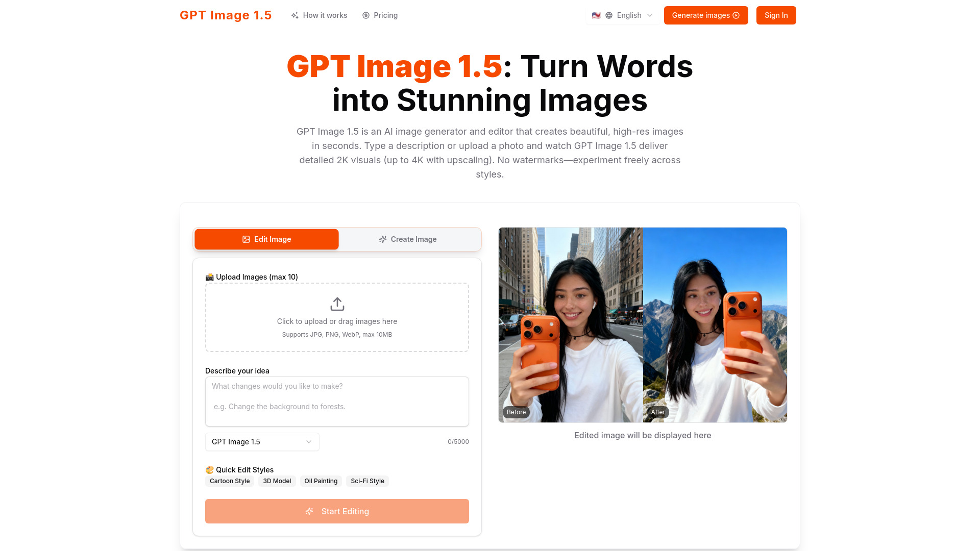Screen dimensions: 980x551
Task: Click the sparkles icon inside Start Editing button
Action: pyautogui.click(x=310, y=511)
